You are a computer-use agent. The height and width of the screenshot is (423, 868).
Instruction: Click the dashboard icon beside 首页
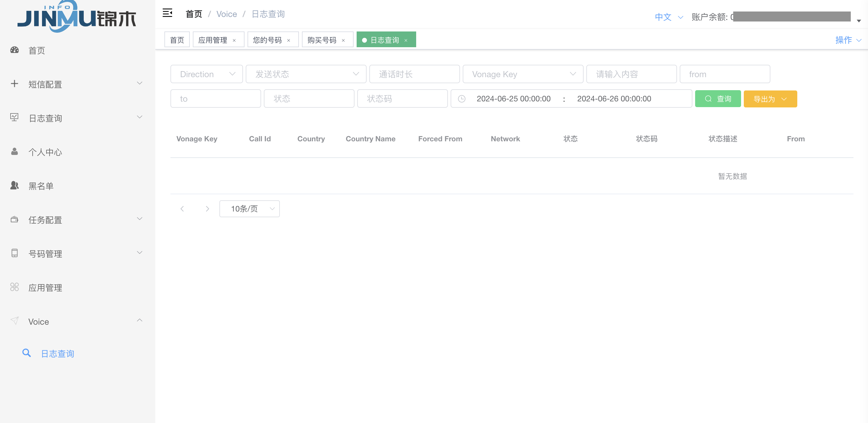pos(15,50)
